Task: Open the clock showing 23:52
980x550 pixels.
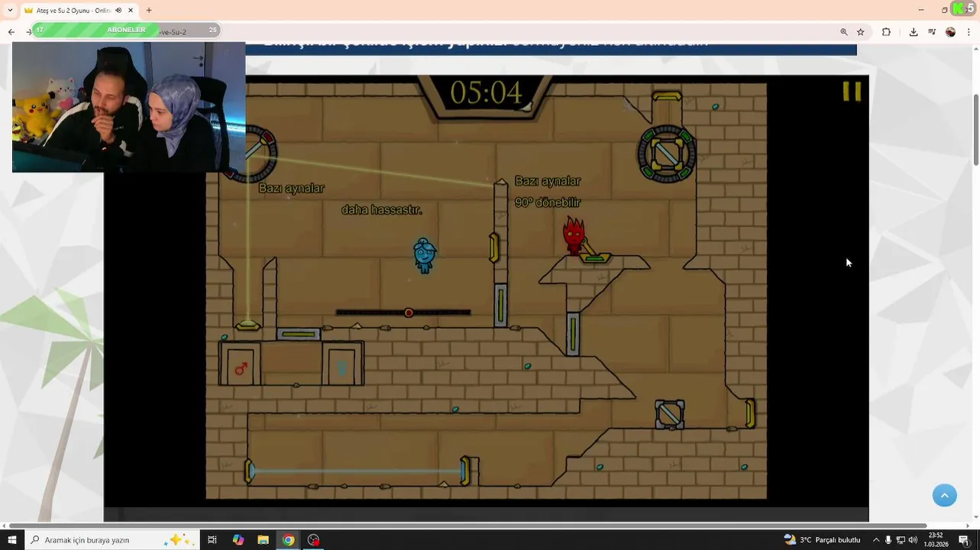Action: pyautogui.click(x=936, y=540)
